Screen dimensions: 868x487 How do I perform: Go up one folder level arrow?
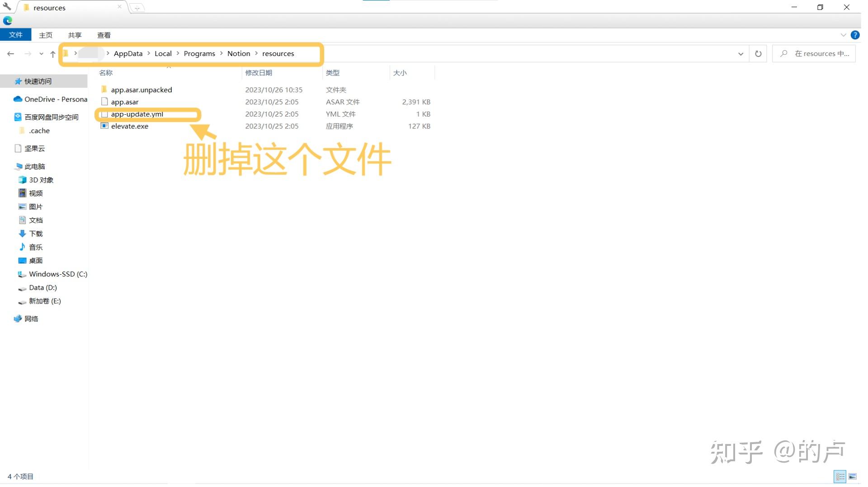point(53,54)
